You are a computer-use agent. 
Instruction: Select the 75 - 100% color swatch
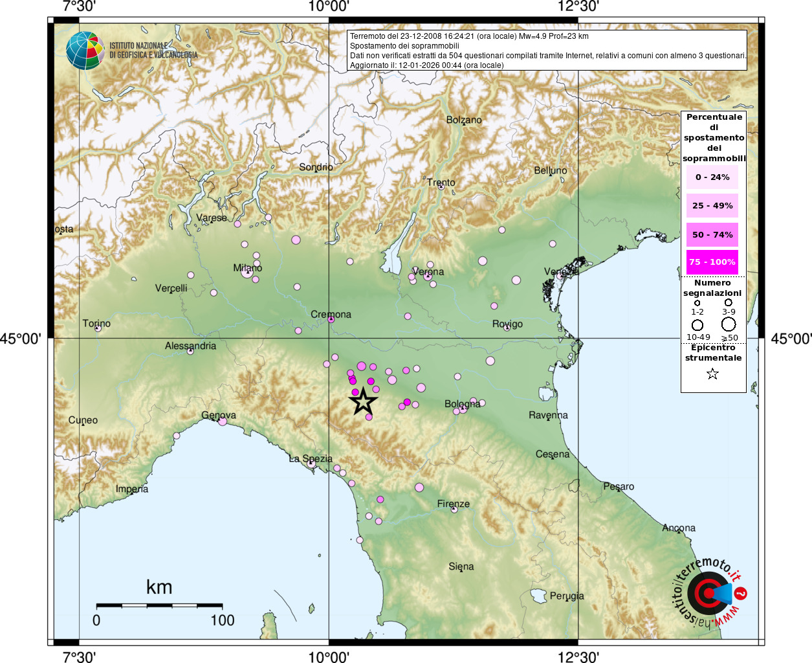[712, 262]
